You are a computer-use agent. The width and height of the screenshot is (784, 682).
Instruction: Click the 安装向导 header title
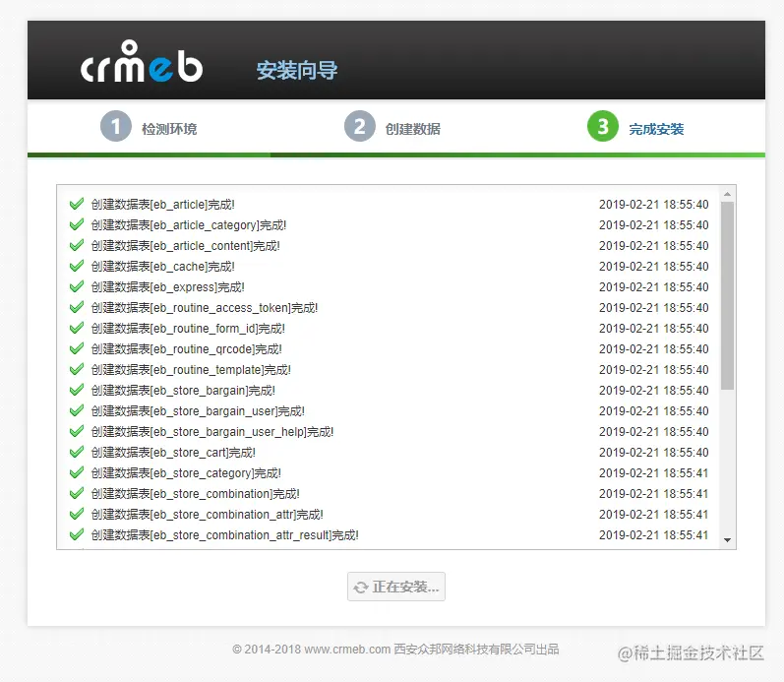click(297, 70)
